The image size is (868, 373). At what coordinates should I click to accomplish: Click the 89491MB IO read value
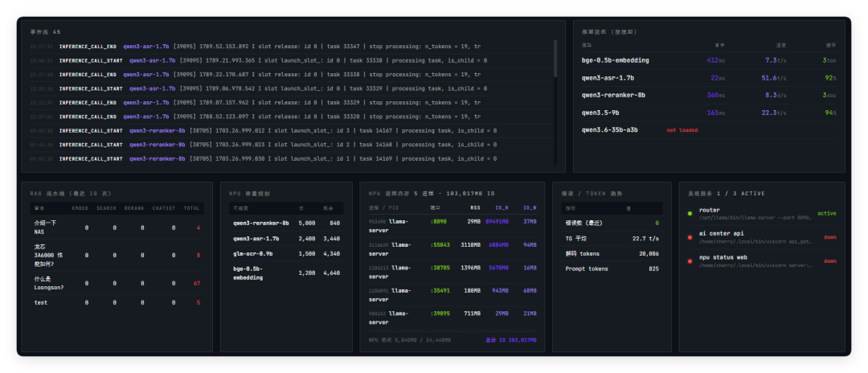pyautogui.click(x=497, y=221)
